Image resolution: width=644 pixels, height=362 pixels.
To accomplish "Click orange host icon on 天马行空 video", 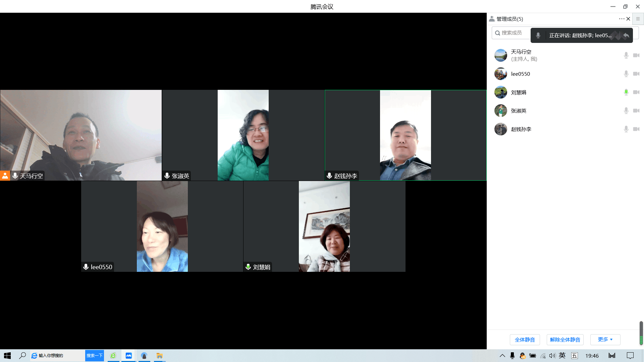I will pos(5,176).
